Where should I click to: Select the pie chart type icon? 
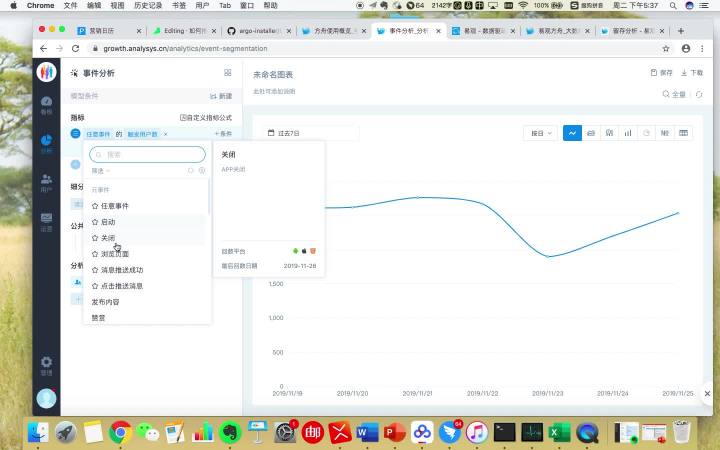click(647, 133)
